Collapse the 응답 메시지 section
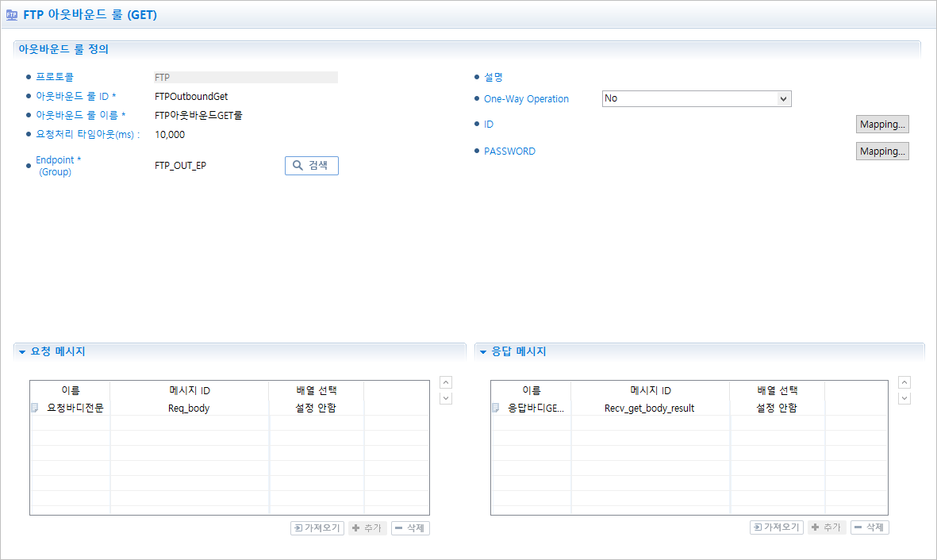The image size is (937, 560). pyautogui.click(x=483, y=351)
